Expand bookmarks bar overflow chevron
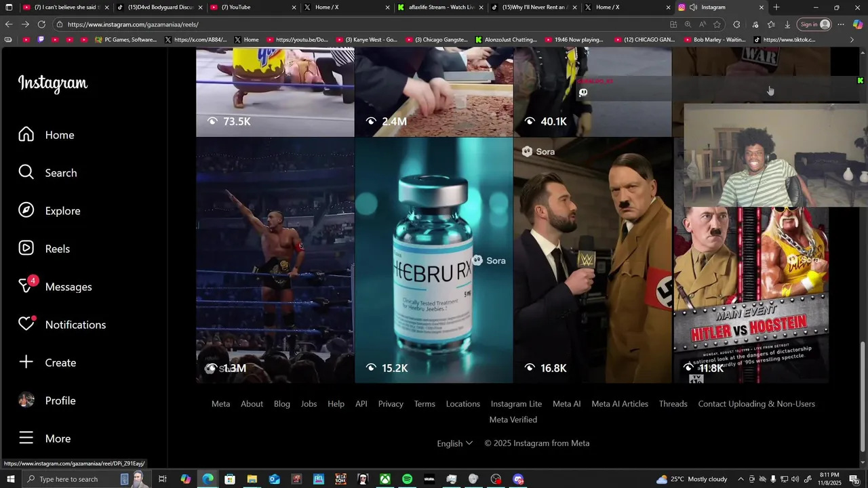 pos(852,40)
